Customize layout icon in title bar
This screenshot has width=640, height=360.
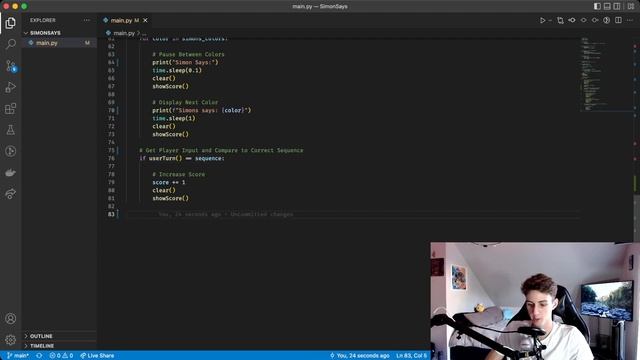(x=631, y=6)
